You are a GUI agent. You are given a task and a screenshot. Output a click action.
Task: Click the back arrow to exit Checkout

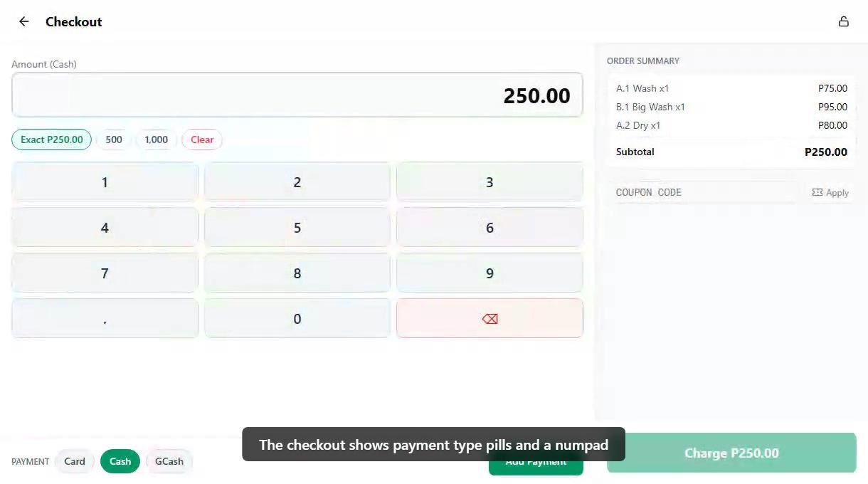click(x=23, y=21)
